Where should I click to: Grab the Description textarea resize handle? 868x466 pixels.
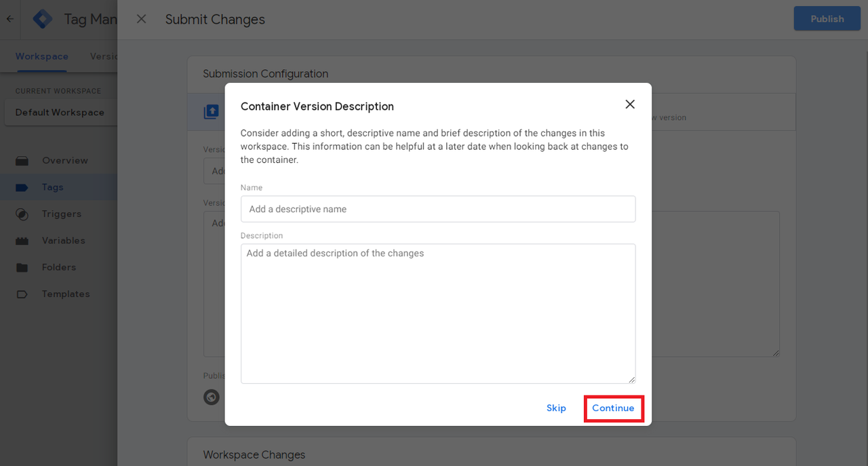(631, 379)
